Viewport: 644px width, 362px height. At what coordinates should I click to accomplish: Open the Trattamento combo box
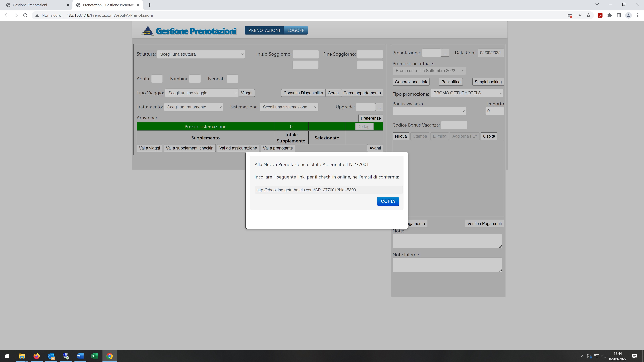pyautogui.click(x=194, y=107)
